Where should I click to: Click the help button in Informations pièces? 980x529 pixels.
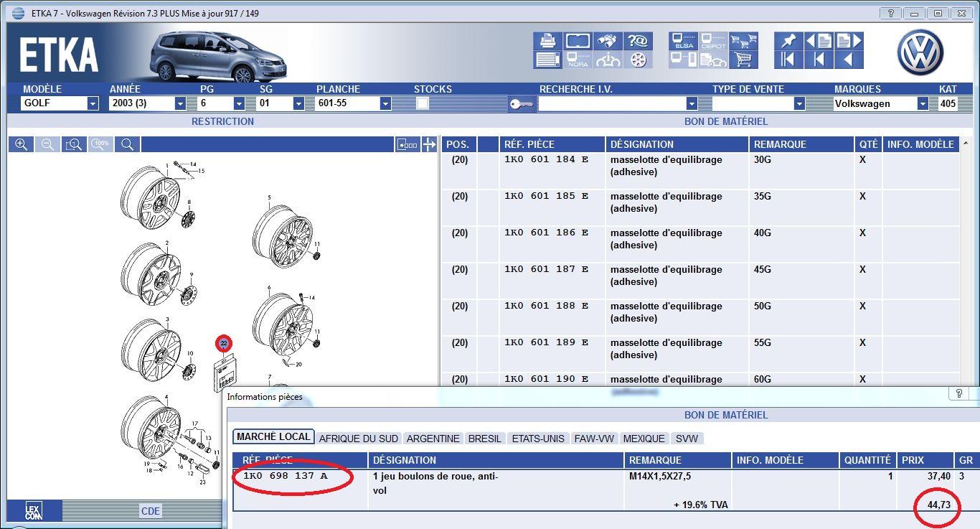click(x=958, y=393)
